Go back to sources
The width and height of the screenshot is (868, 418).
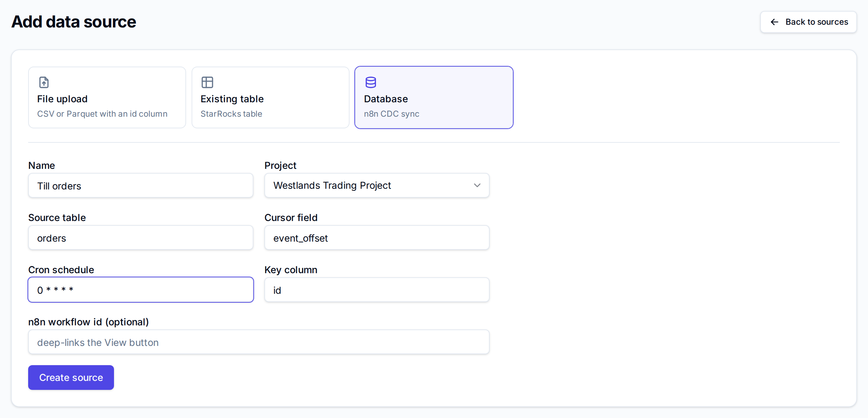pyautogui.click(x=809, y=22)
